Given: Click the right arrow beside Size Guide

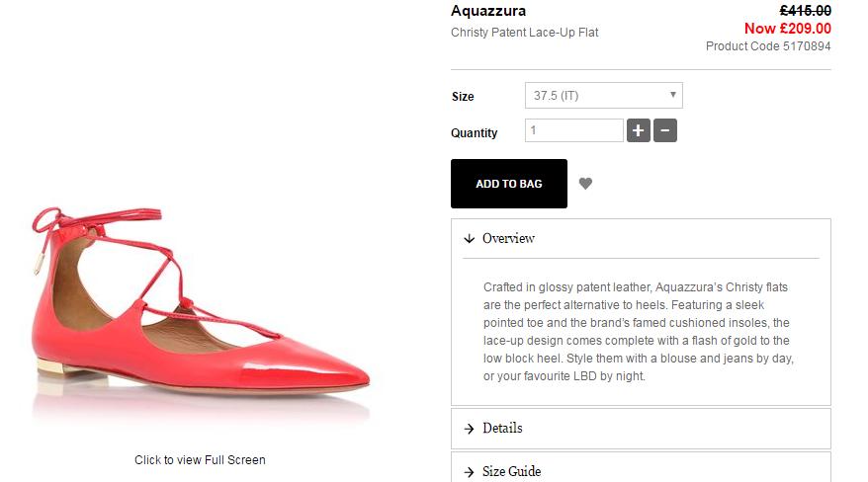Looking at the screenshot, I should click(x=469, y=471).
